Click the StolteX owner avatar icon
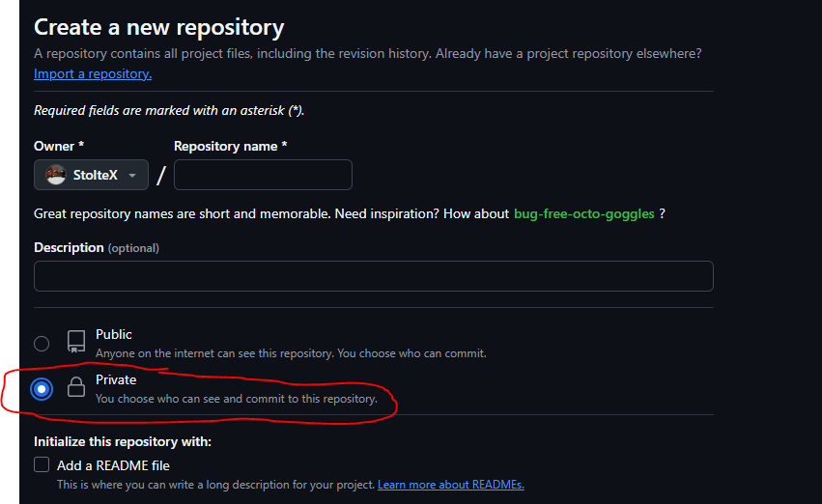 pos(56,175)
